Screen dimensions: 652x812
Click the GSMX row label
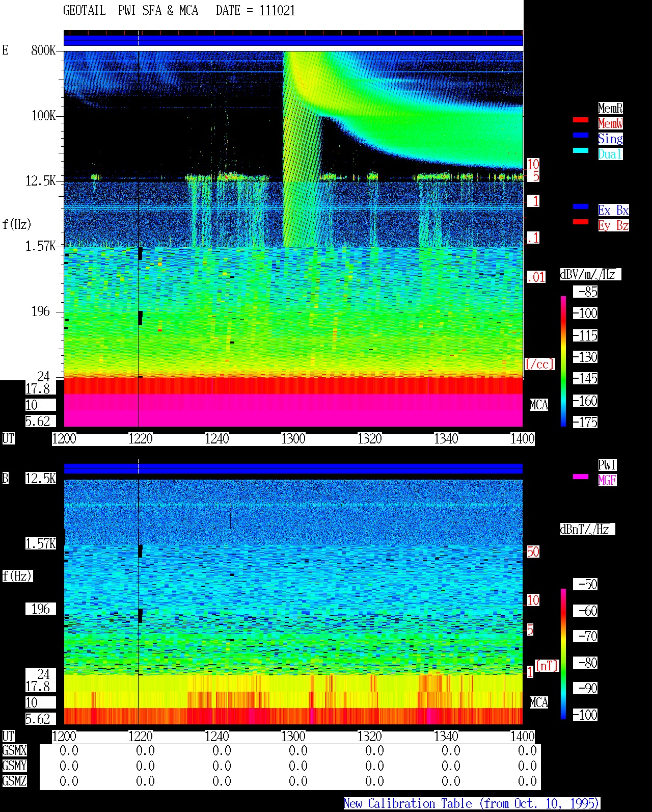point(14,751)
